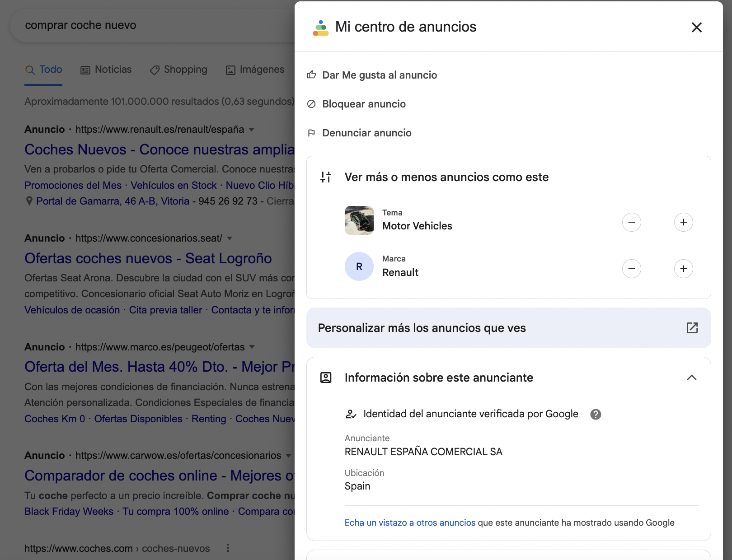The width and height of the screenshot is (732, 560).
Task: Click the My Ad Center logo icon
Action: coord(321,28)
